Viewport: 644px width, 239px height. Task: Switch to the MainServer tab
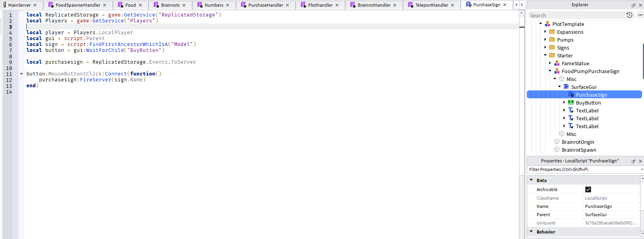pos(20,5)
